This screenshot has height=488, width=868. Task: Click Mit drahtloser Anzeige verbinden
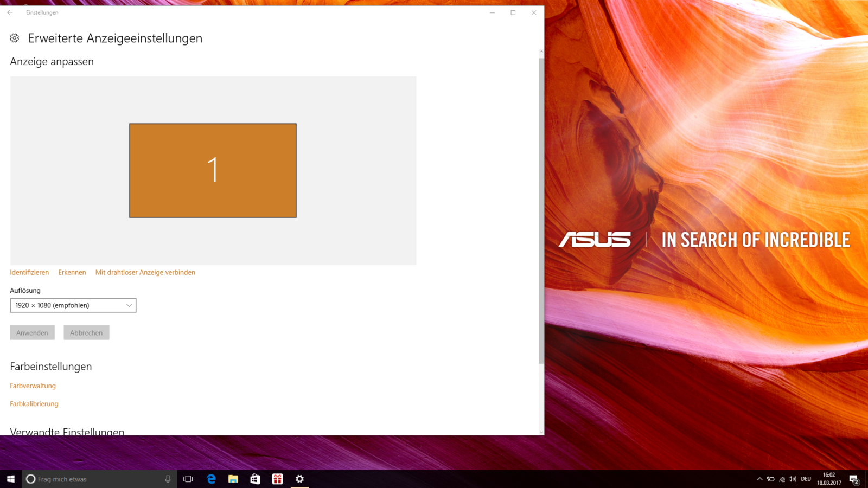click(145, 272)
